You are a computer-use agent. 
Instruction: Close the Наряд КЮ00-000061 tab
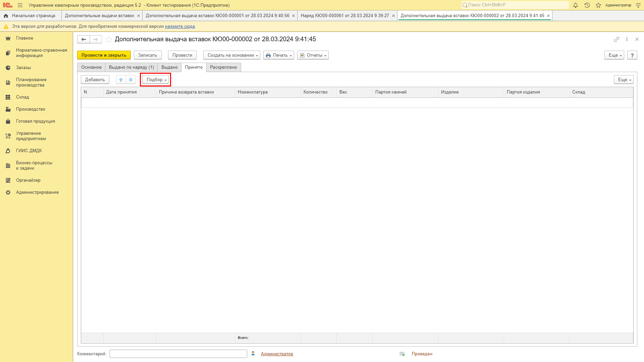click(x=393, y=16)
